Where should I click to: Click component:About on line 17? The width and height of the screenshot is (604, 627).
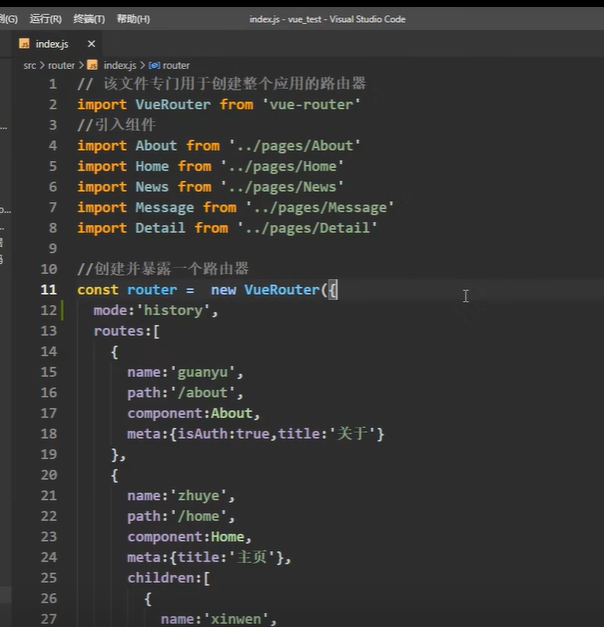190,413
